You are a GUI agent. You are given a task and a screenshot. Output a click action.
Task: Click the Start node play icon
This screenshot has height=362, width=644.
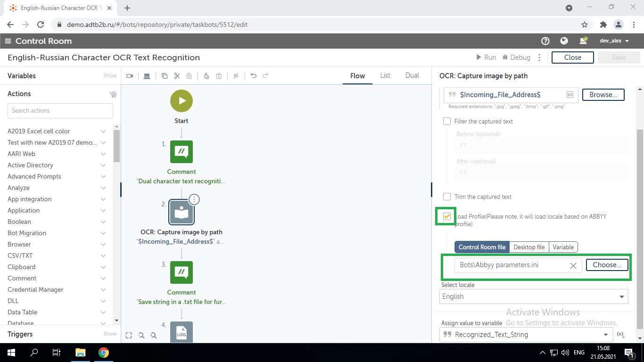pyautogui.click(x=182, y=101)
